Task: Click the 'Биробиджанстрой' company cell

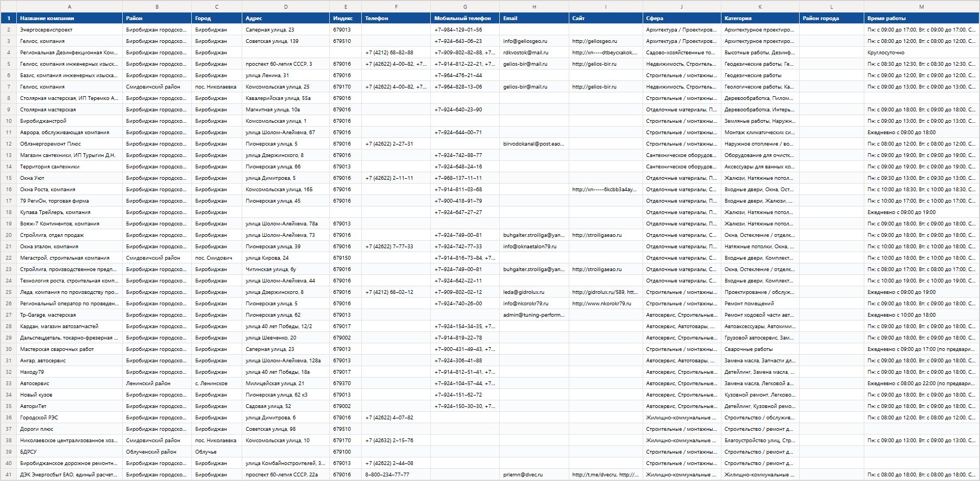Action: pos(70,121)
